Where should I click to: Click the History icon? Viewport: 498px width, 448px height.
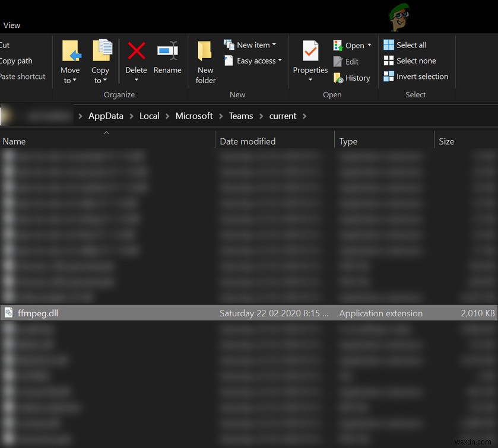(x=338, y=78)
